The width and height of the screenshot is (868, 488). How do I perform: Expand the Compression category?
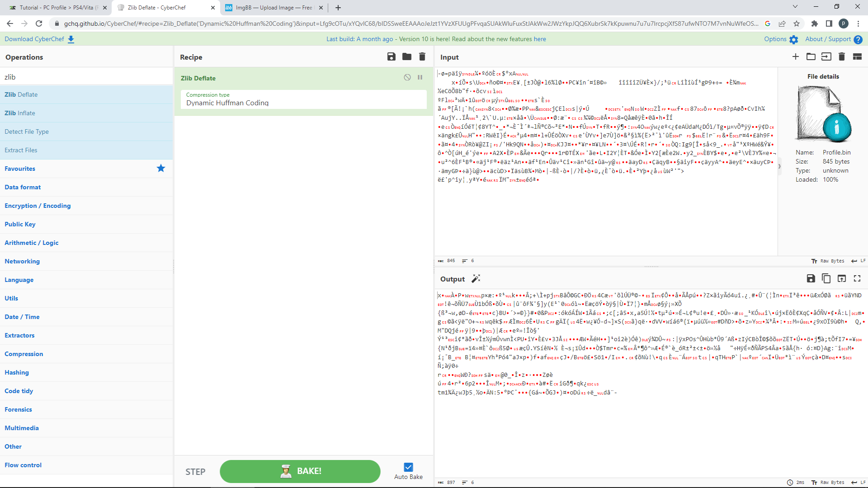[x=86, y=354]
